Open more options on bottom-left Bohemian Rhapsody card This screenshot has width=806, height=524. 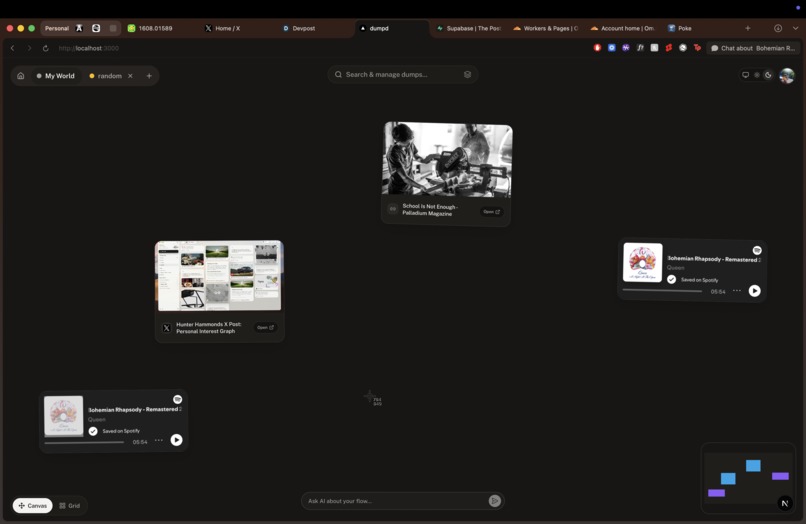point(159,440)
